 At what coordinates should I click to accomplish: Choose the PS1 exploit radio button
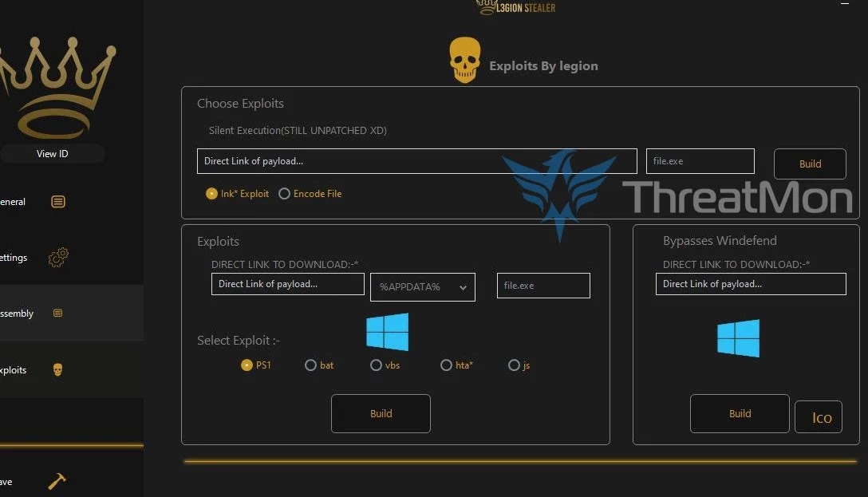pyautogui.click(x=247, y=365)
